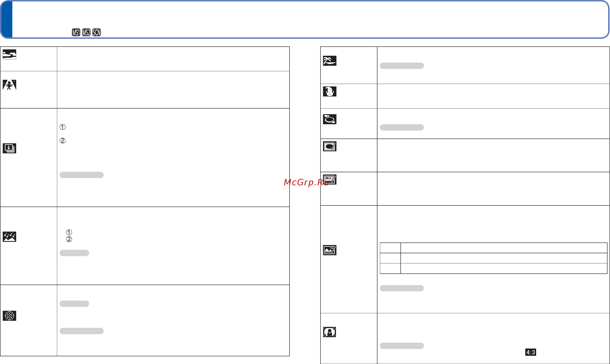Open the McGrp.Ru watermark link
The height and width of the screenshot is (364, 610).
[306, 182]
